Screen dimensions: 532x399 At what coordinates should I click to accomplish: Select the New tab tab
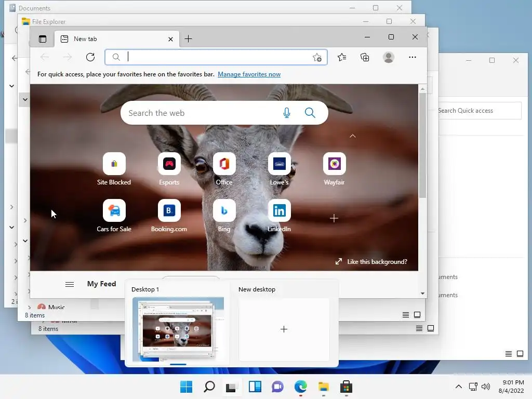coord(116,39)
